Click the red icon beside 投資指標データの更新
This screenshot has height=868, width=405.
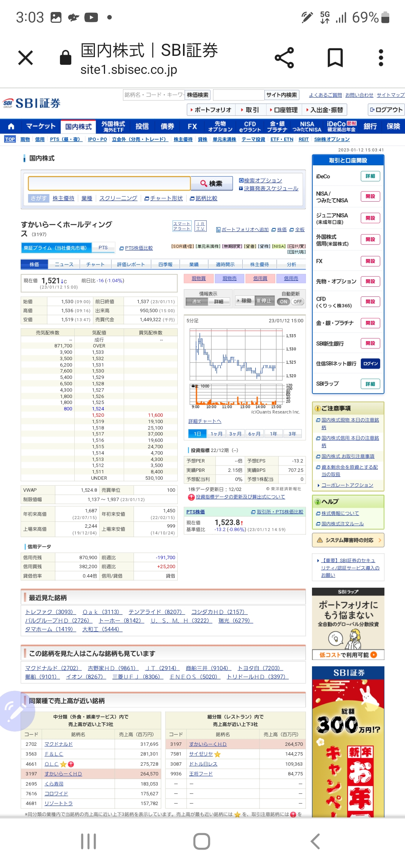pos(191,497)
